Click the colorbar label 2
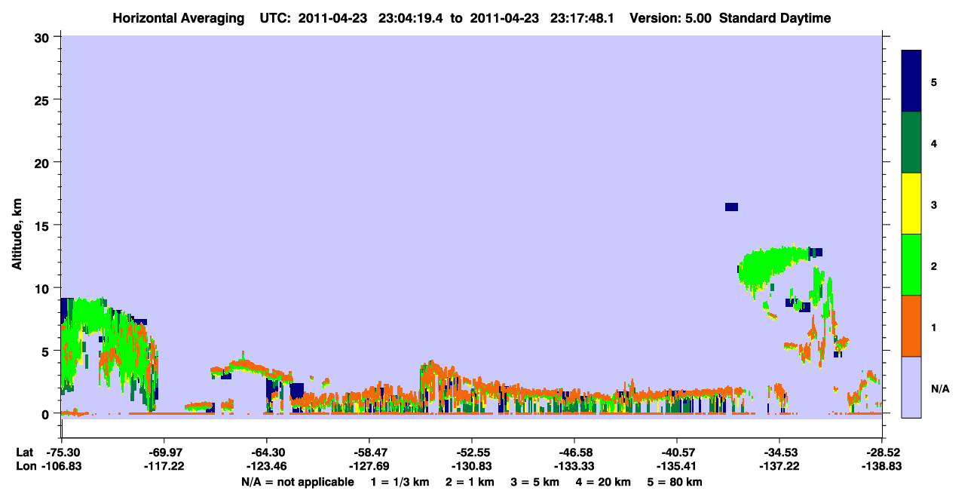The width and height of the screenshot is (980, 503). click(933, 265)
